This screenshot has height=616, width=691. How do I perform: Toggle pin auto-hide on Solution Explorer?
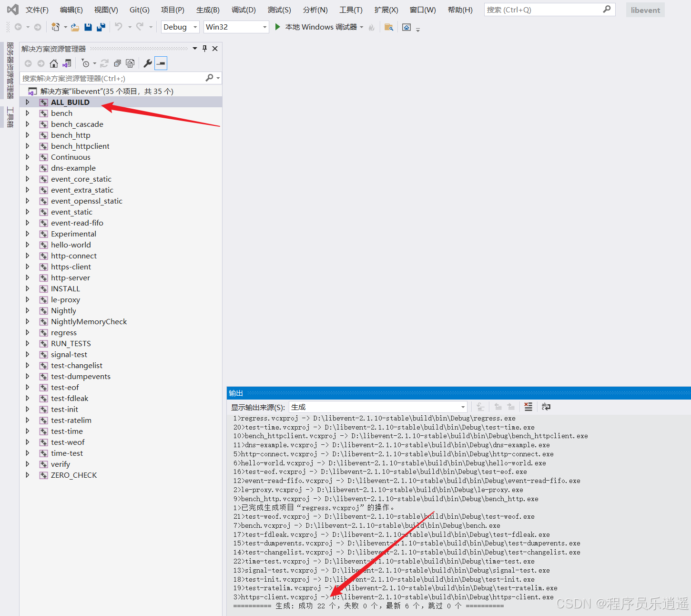click(204, 49)
